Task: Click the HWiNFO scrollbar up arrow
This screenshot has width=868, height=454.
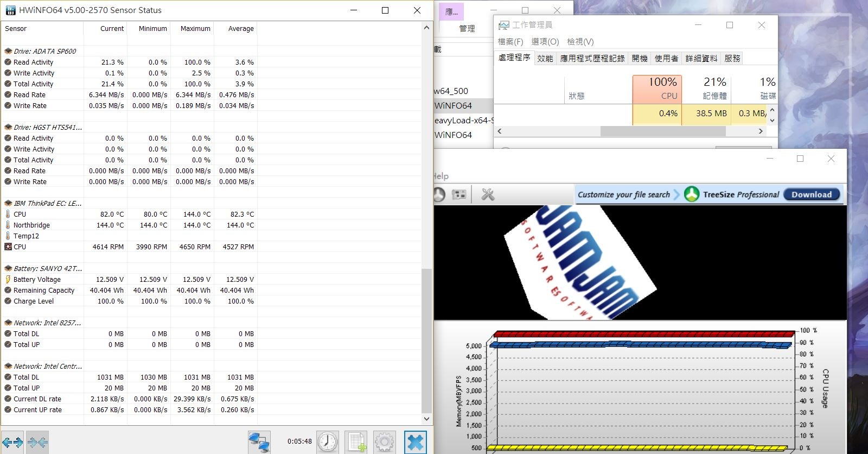Action: coord(426,27)
